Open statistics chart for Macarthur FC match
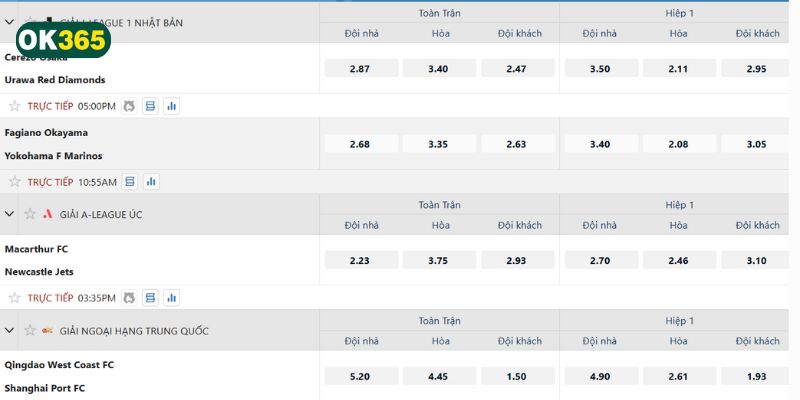The width and height of the screenshot is (800, 400). pos(171,298)
